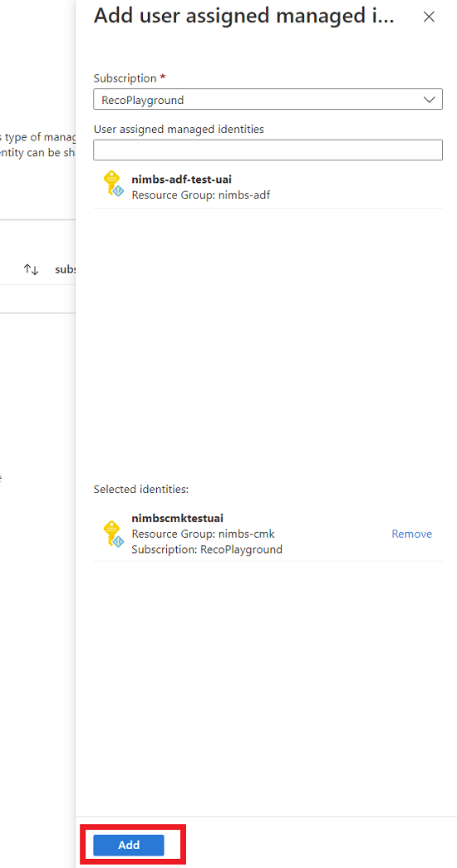Click the key icon for nimbscmktestuai

pos(113,534)
